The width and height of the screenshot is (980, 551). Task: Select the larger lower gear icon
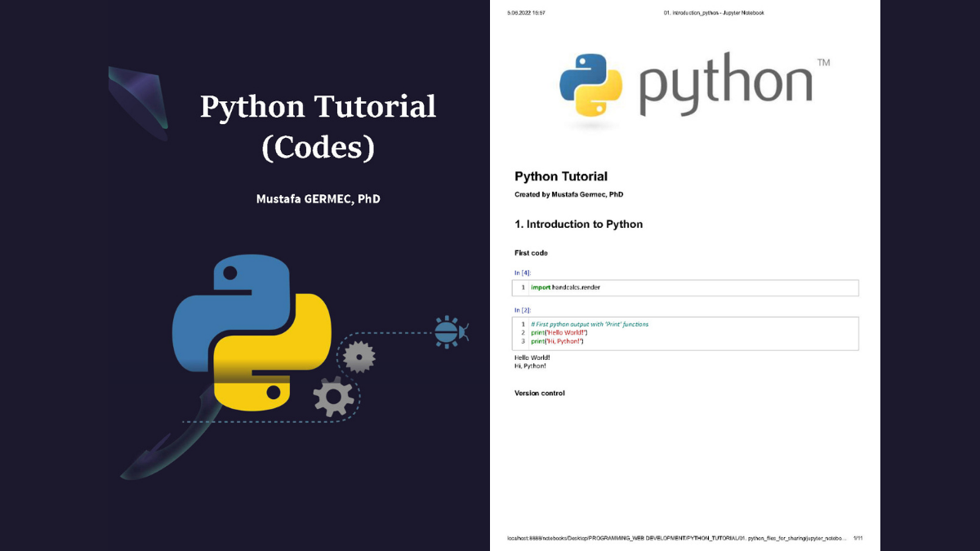pyautogui.click(x=334, y=397)
